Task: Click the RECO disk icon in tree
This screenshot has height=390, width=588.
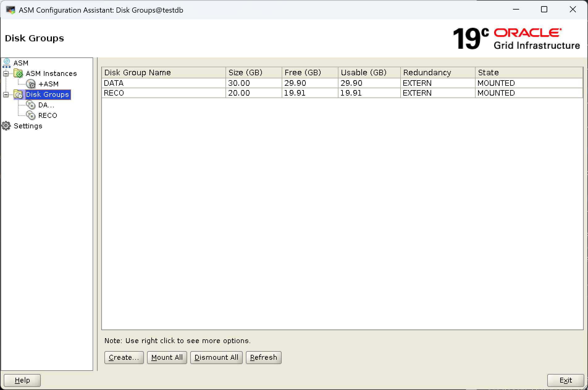Action: point(31,115)
